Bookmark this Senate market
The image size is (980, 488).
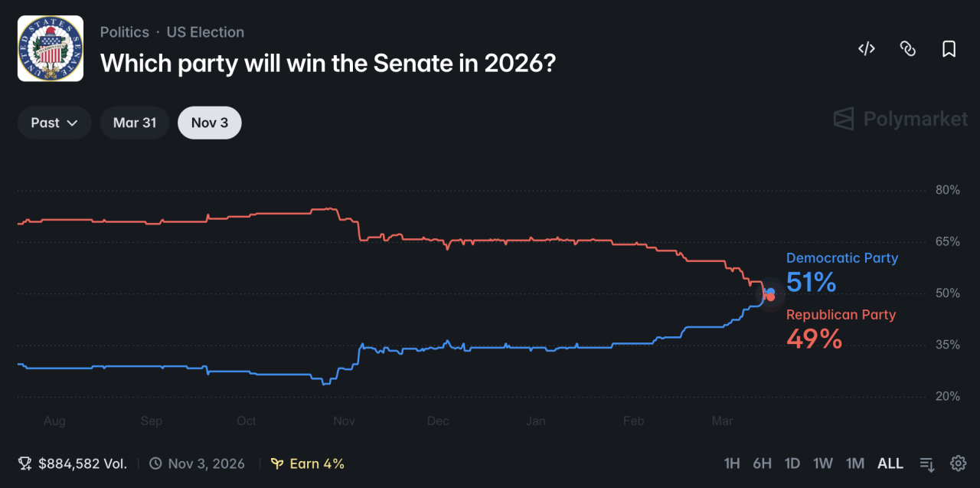click(x=949, y=49)
